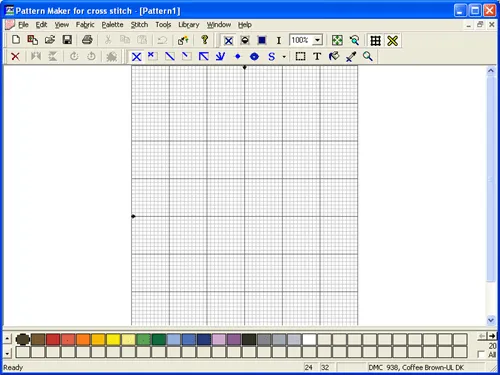Select the French knot tool
The image size is (500, 375).
point(237,56)
